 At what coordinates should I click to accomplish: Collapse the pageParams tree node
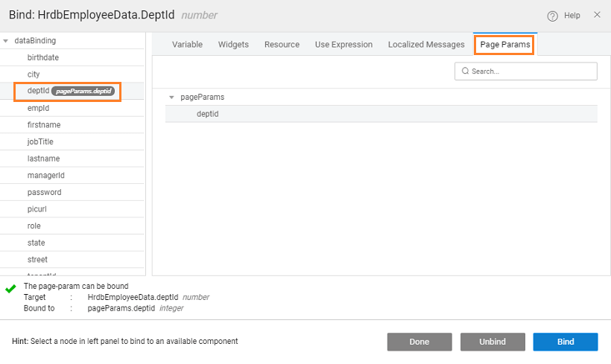coord(171,98)
